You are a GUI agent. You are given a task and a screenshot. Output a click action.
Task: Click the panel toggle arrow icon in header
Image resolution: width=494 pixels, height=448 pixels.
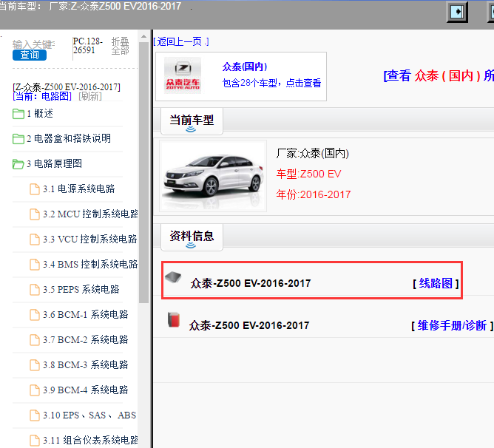pyautogui.click(x=457, y=12)
